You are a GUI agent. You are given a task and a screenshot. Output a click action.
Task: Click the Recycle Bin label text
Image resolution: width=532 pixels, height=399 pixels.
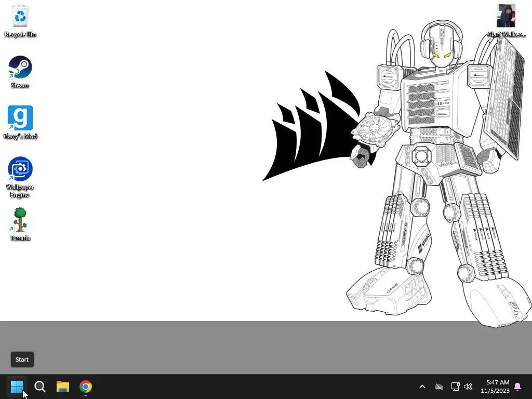pyautogui.click(x=20, y=34)
